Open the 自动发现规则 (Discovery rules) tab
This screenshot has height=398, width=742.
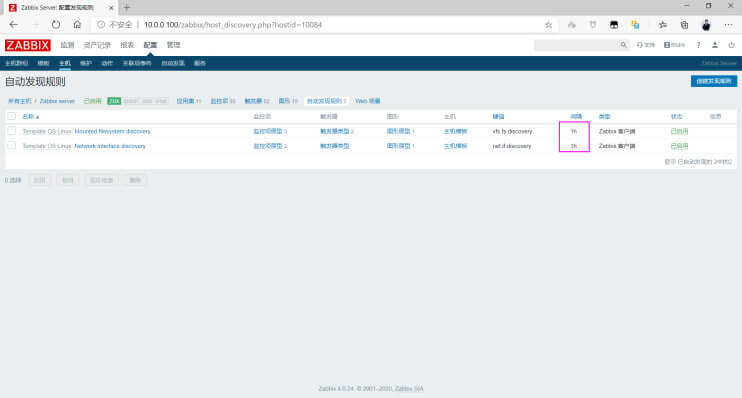click(324, 101)
